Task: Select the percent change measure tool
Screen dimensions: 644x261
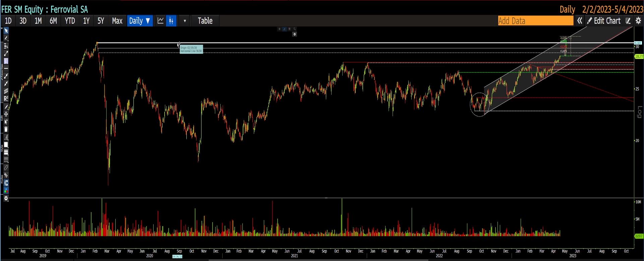Action: 6,46
